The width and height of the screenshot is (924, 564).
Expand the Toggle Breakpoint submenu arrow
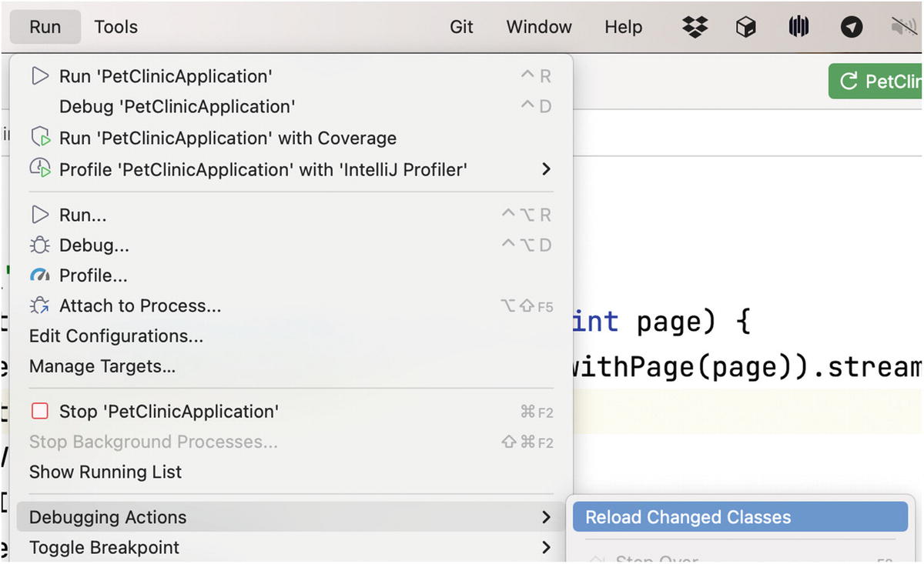click(546, 548)
